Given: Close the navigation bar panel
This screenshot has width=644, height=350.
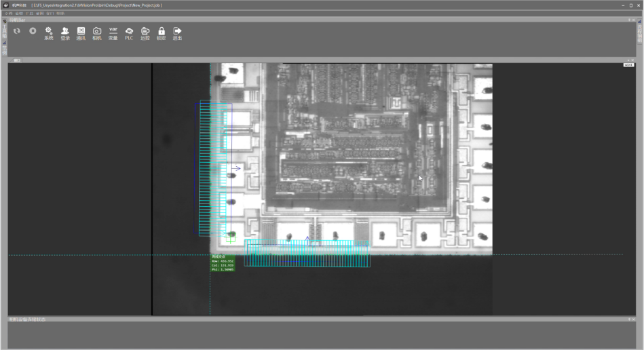Looking at the screenshot, I should point(633,20).
